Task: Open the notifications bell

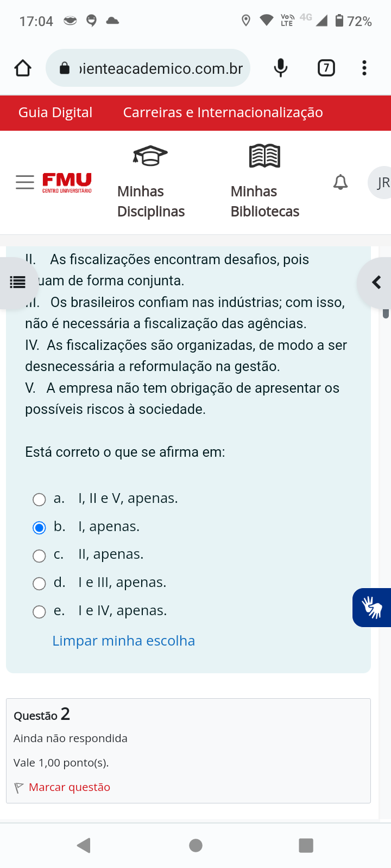Action: [340, 182]
